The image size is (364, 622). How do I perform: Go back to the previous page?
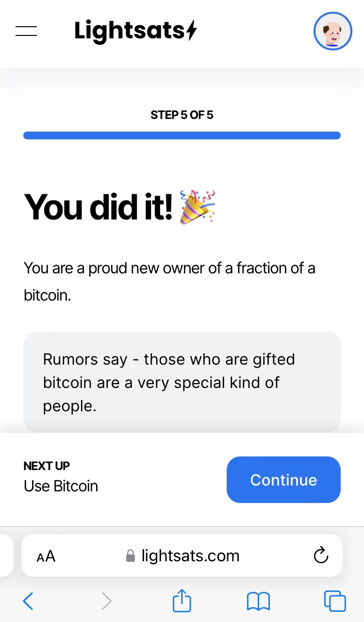tap(28, 602)
